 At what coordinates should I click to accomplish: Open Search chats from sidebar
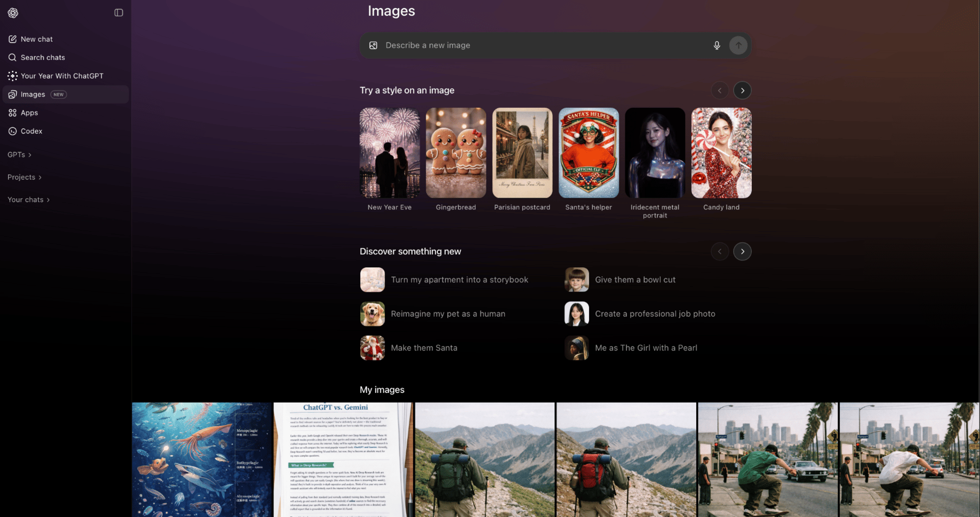click(66, 58)
